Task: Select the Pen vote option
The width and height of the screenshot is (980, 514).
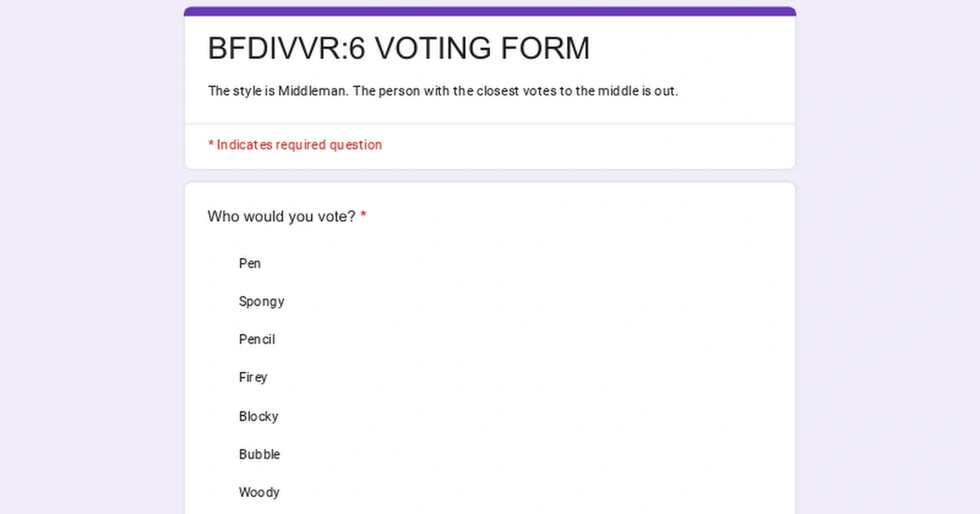Action: tap(249, 264)
